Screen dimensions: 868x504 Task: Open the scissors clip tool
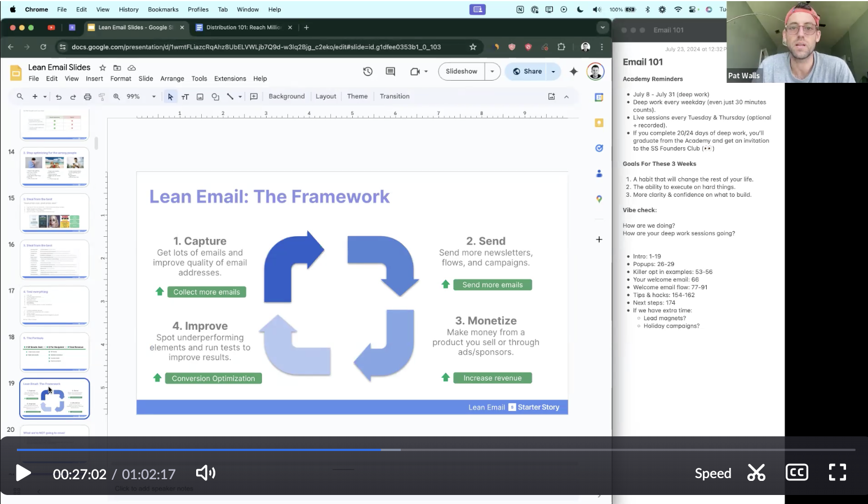756,473
